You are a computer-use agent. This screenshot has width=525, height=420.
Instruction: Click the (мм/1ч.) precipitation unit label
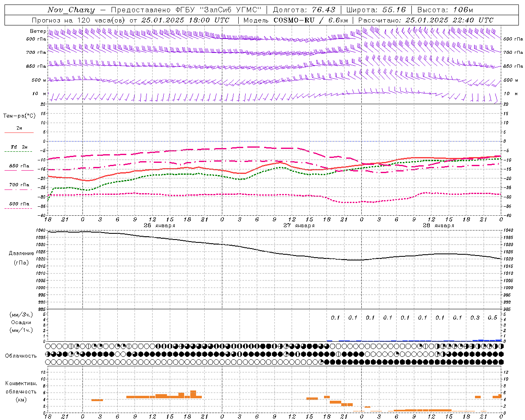(x=21, y=330)
